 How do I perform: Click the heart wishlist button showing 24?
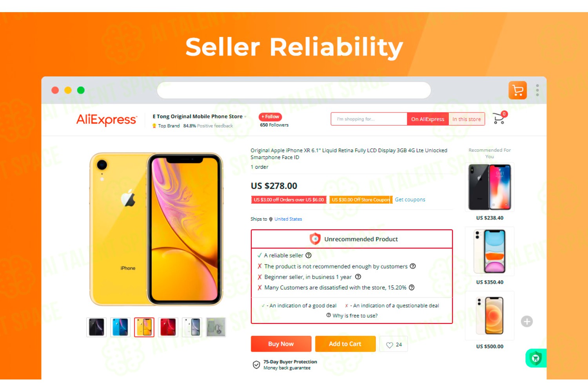click(394, 344)
